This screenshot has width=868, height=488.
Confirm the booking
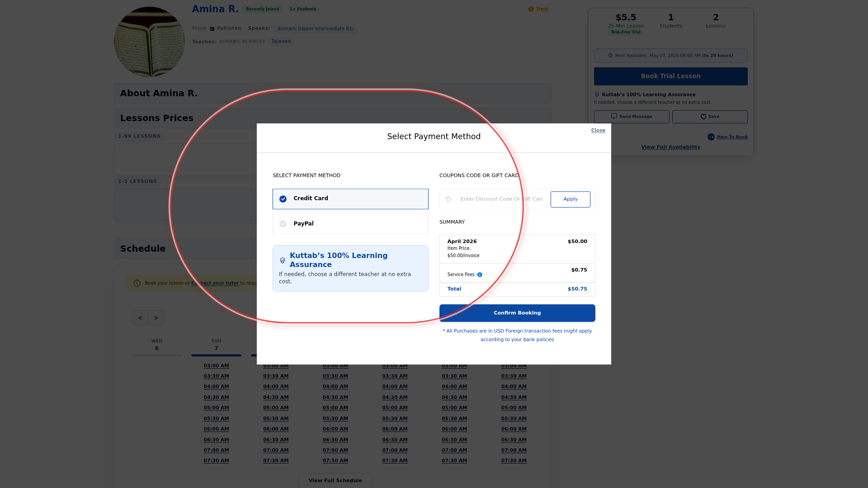point(517,313)
